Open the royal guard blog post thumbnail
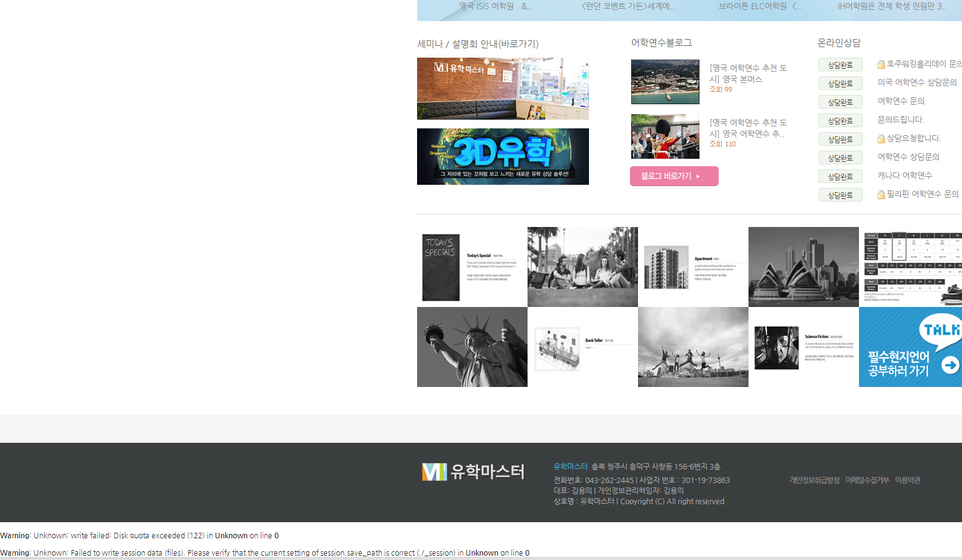This screenshot has height=560, width=962. [665, 136]
